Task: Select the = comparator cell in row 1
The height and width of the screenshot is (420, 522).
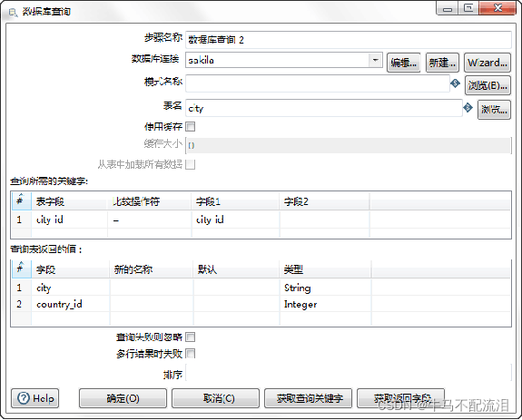Action: 150,220
